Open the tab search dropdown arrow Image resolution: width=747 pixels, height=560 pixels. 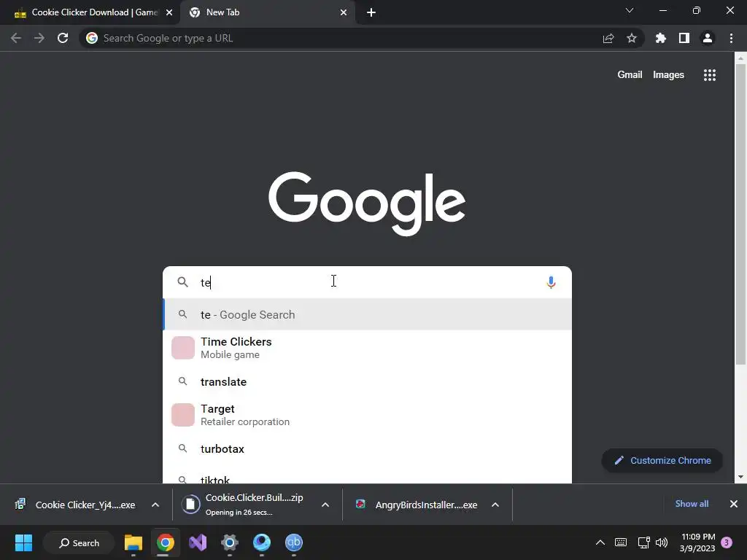click(x=630, y=10)
